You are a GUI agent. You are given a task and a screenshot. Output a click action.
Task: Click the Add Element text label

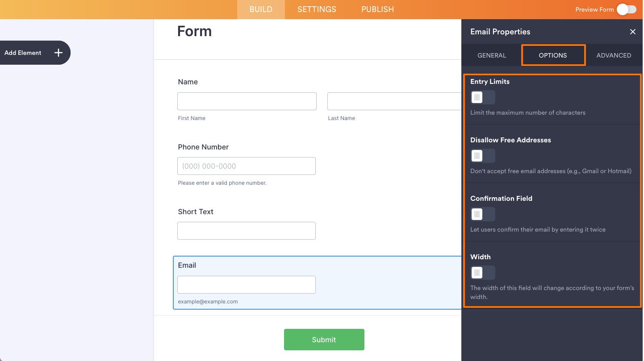[23, 53]
